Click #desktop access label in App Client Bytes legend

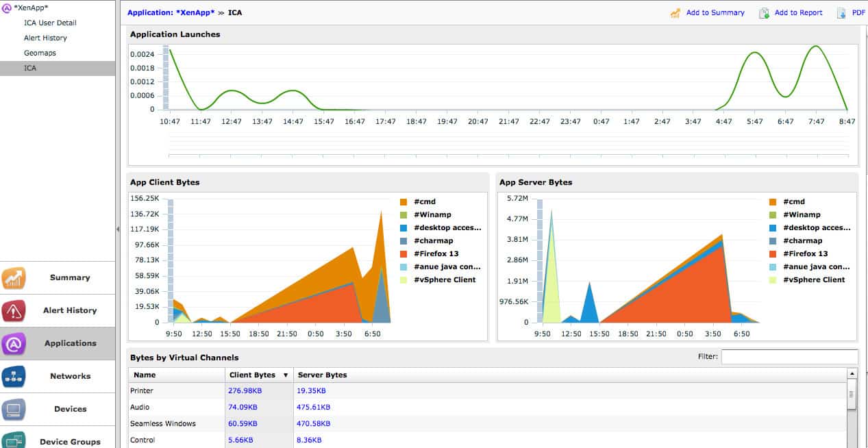[447, 227]
